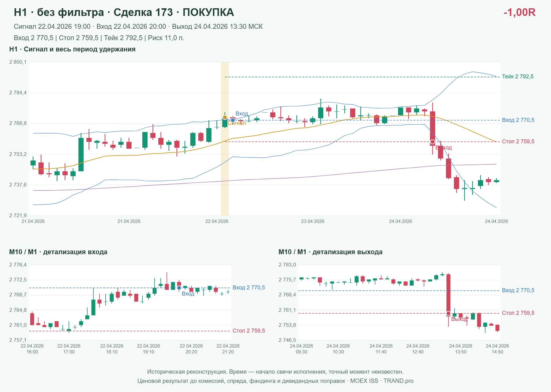The image size is (551, 392).
Task: Click the 24.04.2026 09:30 tick on exit chart
Action: (302, 349)
